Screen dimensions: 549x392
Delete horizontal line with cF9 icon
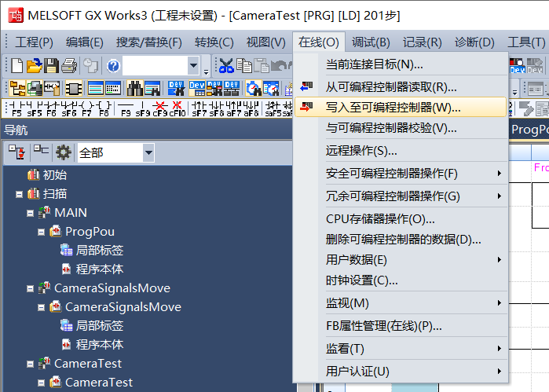[160, 109]
